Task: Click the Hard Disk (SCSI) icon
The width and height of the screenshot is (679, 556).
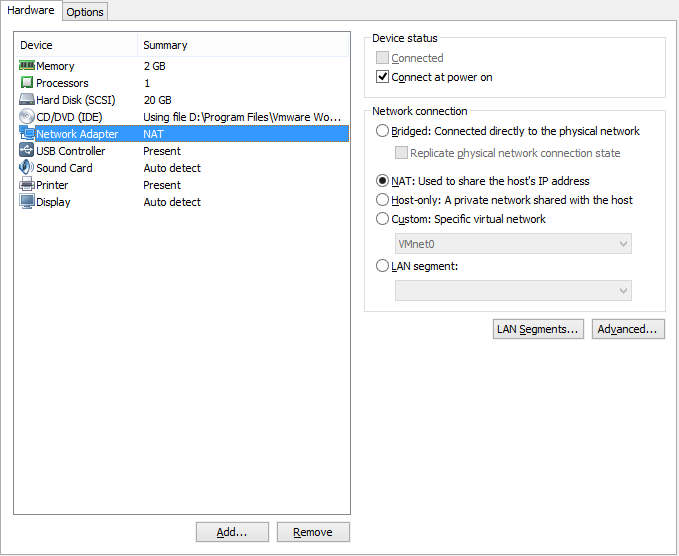Action: click(x=27, y=100)
